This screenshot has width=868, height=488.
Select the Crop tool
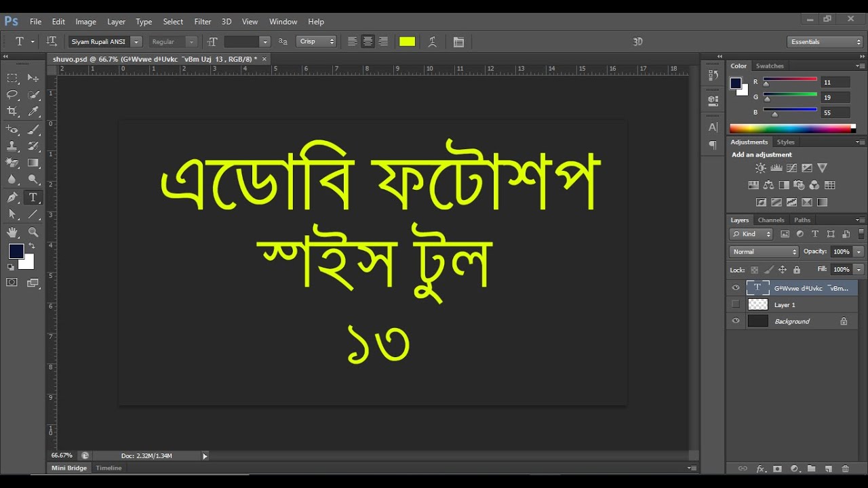[x=12, y=112]
